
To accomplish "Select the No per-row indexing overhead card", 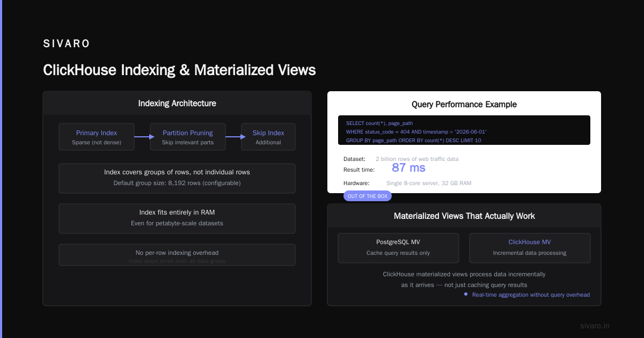I will click(177, 255).
